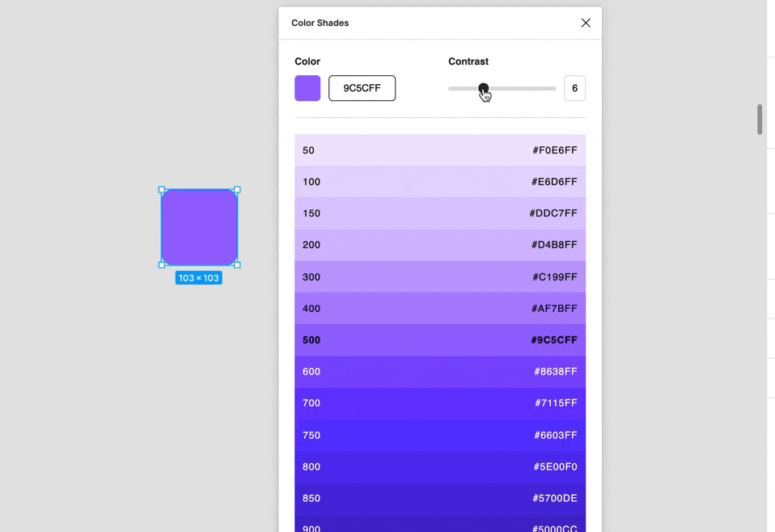
Task: Click the 103 × 103 size label
Action: pos(199,277)
